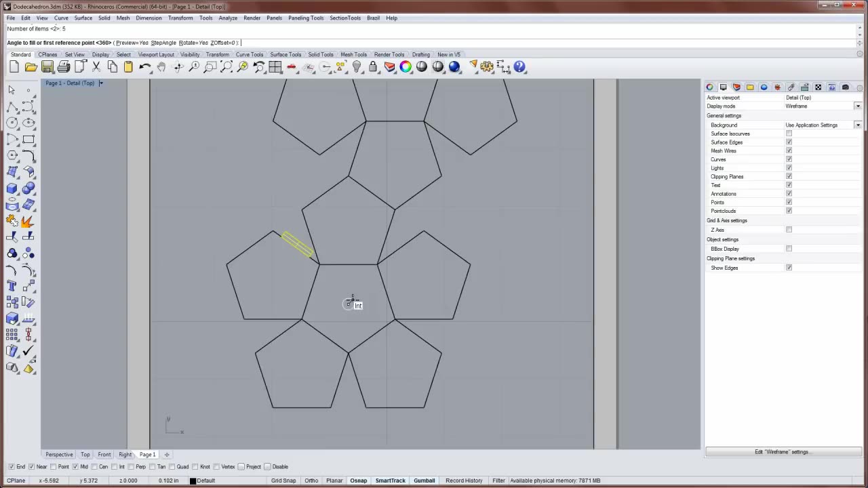Select the Text tool T icon

[x=12, y=285]
